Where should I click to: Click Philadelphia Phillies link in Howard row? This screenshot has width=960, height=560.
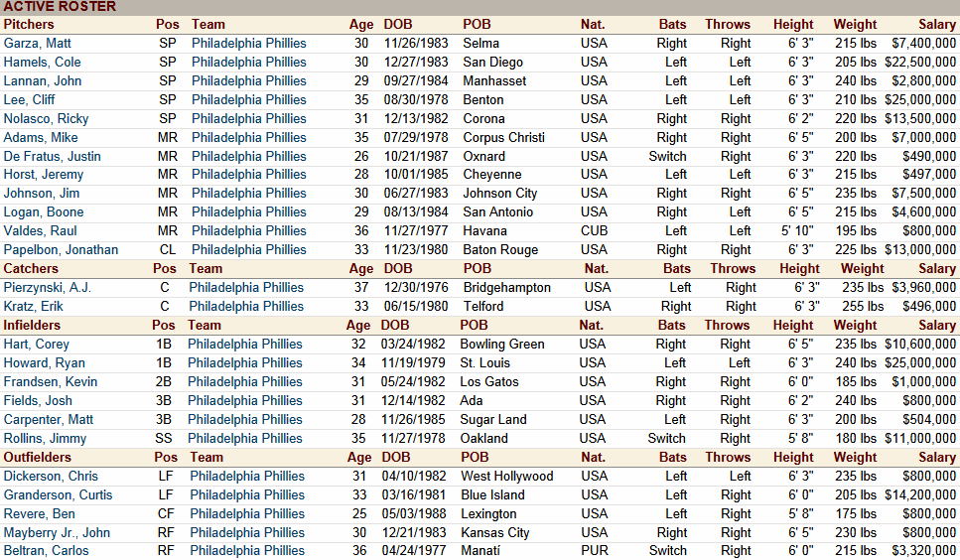245,363
